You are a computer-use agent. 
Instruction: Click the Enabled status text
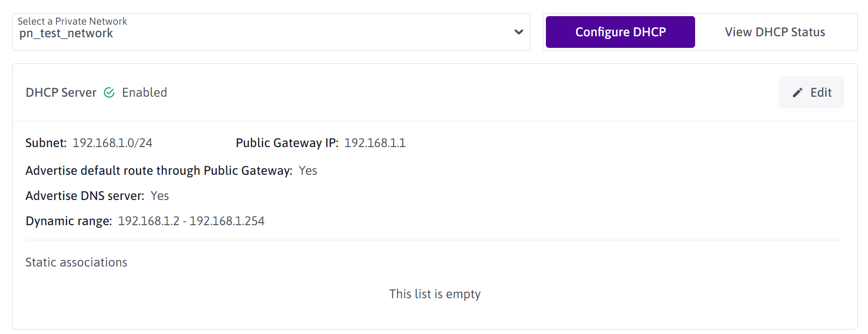pos(145,92)
